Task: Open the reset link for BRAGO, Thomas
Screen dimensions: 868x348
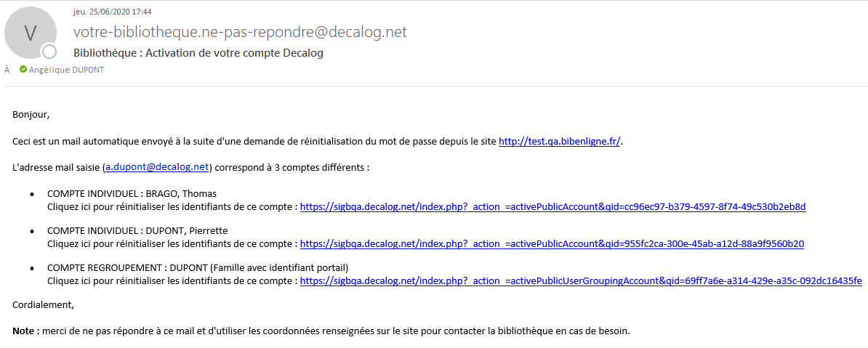Action: (552, 206)
